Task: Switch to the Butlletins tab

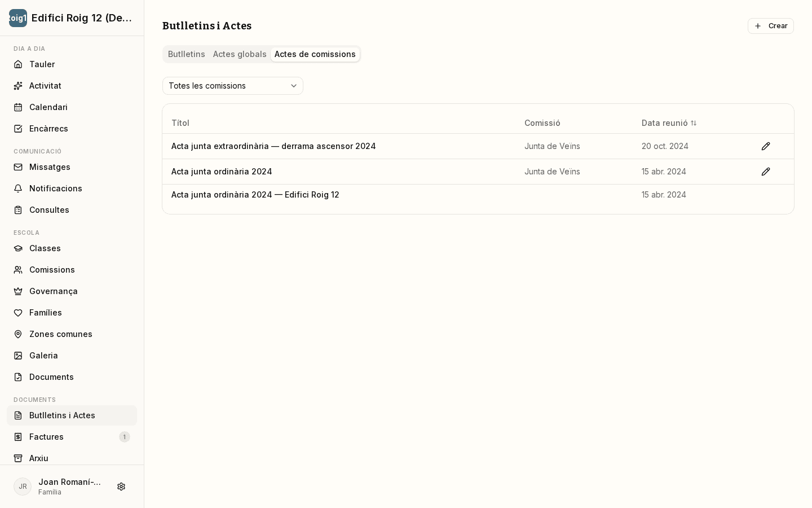Action: click(187, 54)
